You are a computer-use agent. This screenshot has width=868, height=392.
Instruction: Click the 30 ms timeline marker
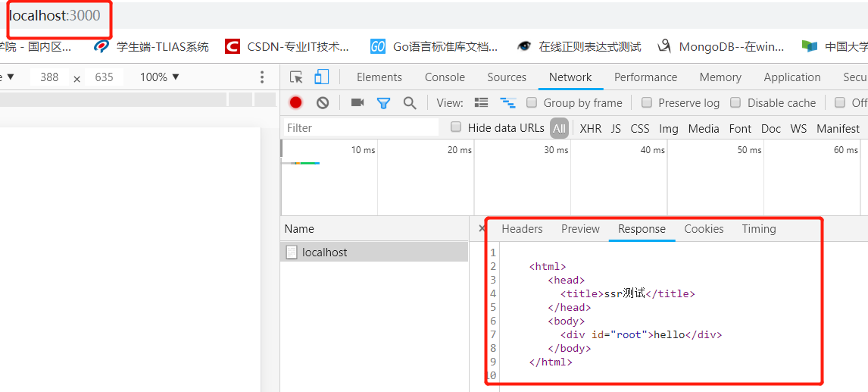556,149
